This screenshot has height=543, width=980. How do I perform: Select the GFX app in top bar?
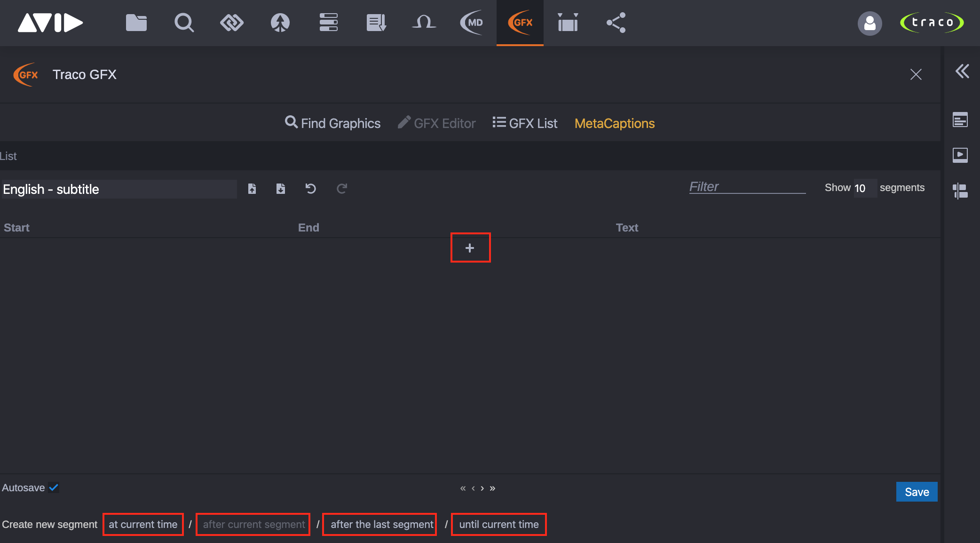pos(520,23)
